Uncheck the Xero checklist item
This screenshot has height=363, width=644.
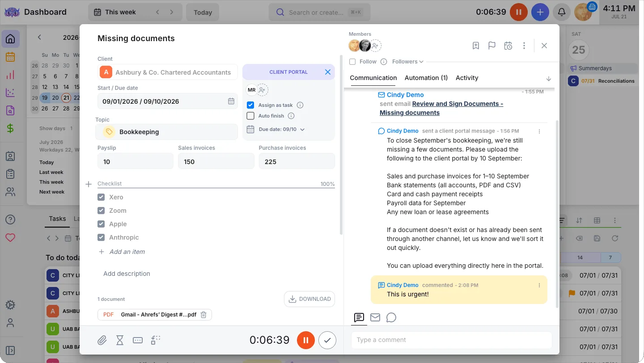[101, 197]
